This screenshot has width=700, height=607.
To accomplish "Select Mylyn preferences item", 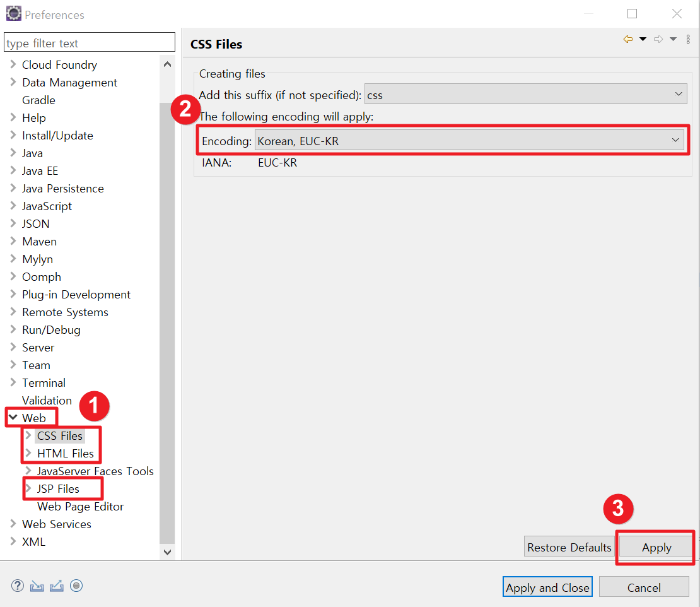I will (37, 259).
